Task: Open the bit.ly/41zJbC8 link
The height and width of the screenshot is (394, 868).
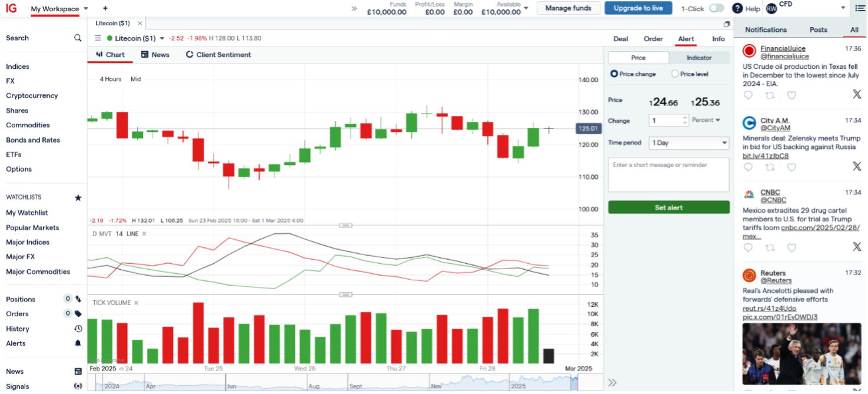Action: click(766, 156)
